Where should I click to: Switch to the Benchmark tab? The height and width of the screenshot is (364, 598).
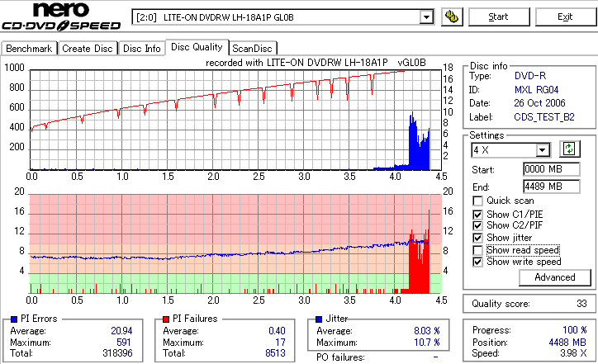(29, 49)
